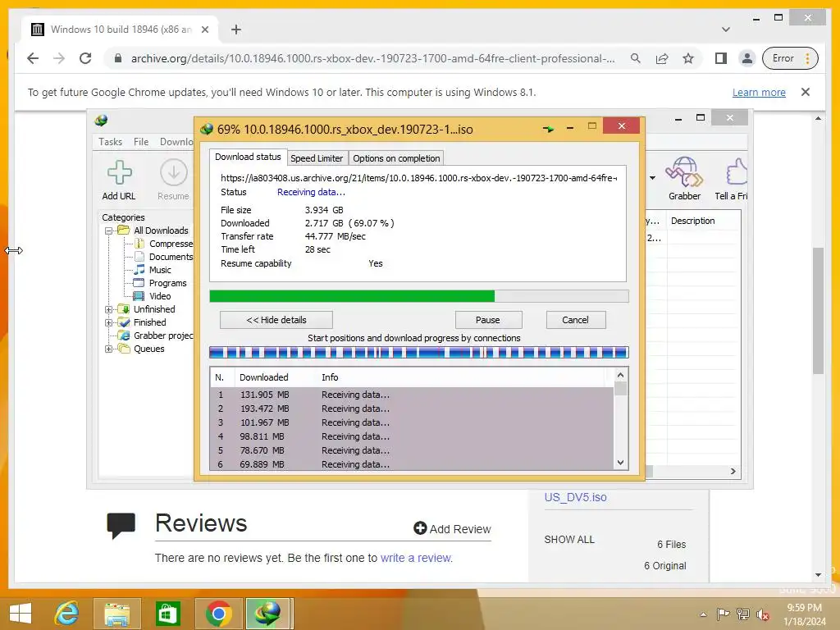Open the Tasks menu

tap(111, 141)
